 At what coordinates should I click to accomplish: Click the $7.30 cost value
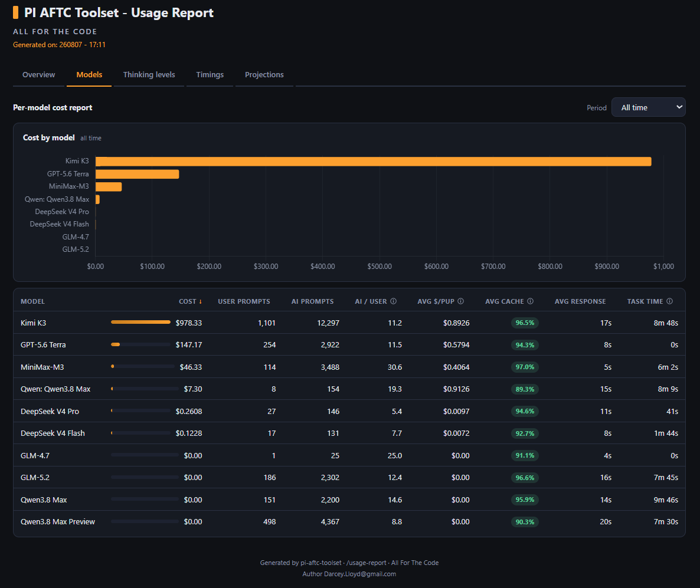(x=193, y=389)
